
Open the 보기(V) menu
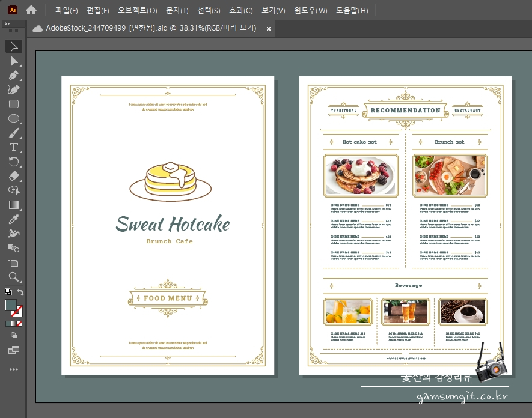point(273,10)
